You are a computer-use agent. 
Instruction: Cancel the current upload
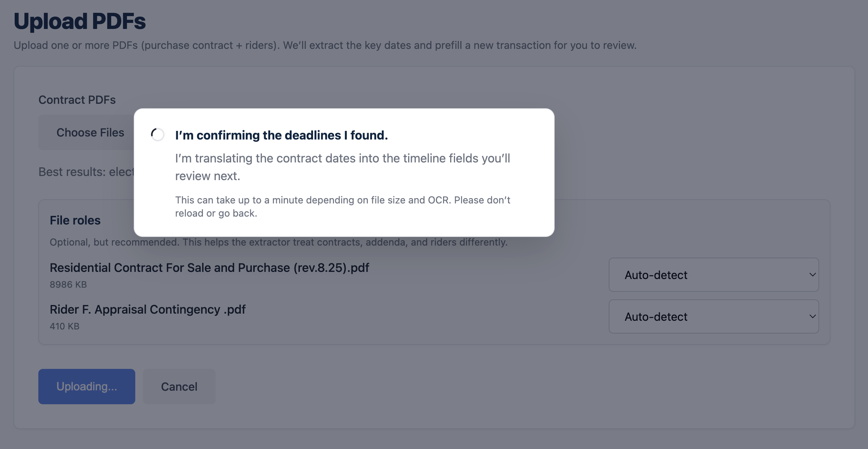click(179, 386)
